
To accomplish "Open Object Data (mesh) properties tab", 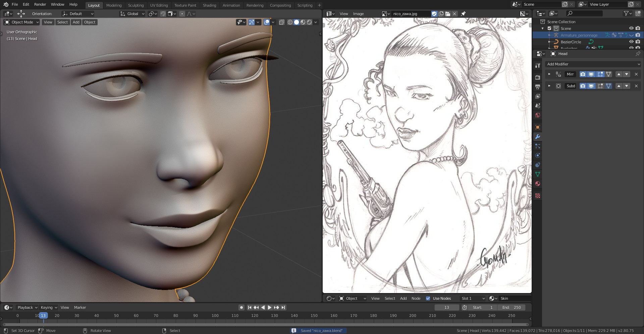I will pos(538,174).
